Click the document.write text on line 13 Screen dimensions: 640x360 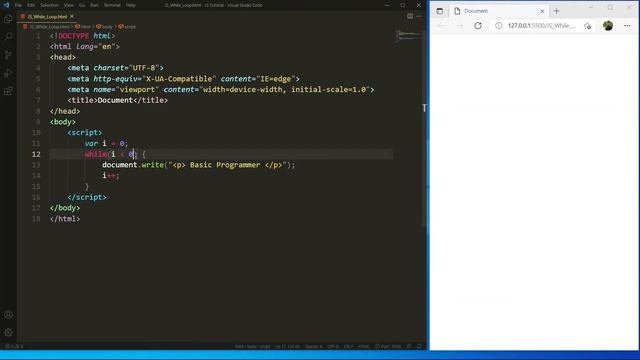click(133, 165)
